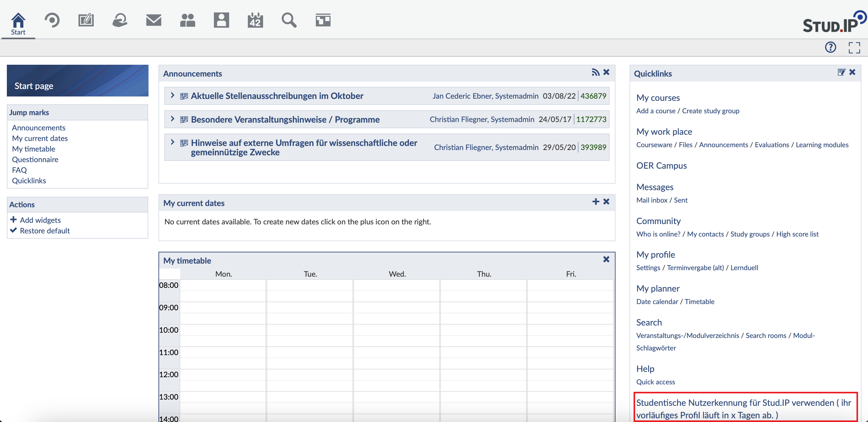
Task: Close the My timetable widget
Action: click(606, 259)
